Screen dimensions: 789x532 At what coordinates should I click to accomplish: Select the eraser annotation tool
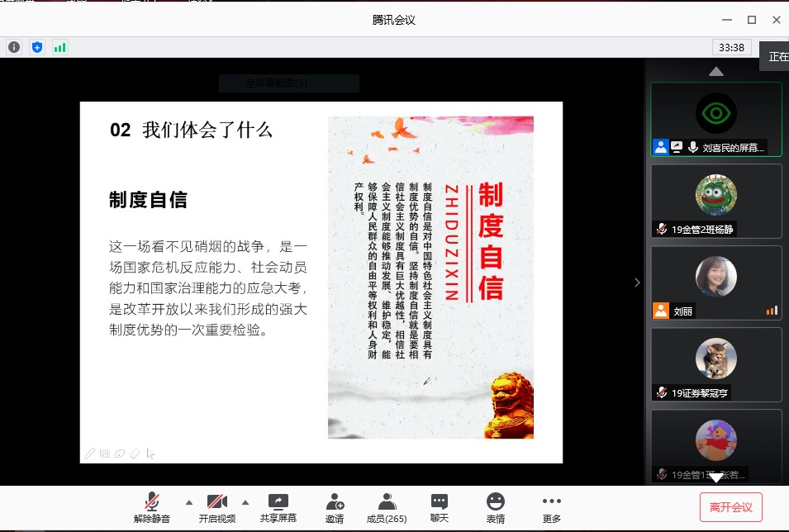(x=135, y=453)
